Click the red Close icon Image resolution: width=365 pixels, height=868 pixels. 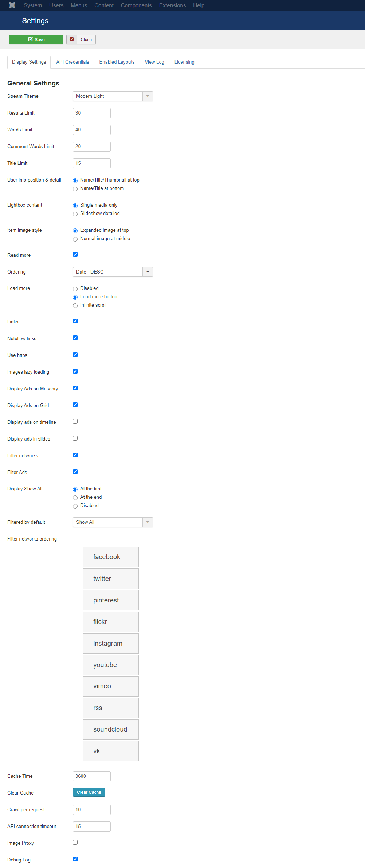[x=72, y=39]
